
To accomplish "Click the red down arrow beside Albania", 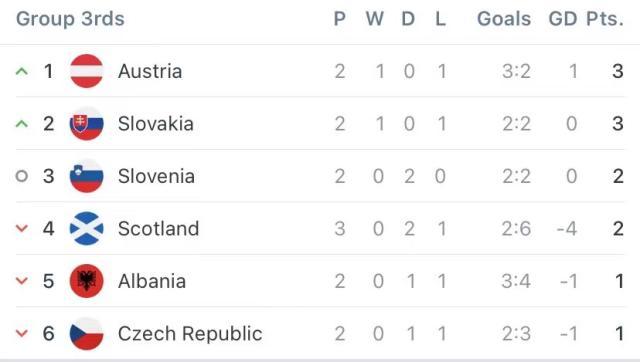I will tap(22, 281).
